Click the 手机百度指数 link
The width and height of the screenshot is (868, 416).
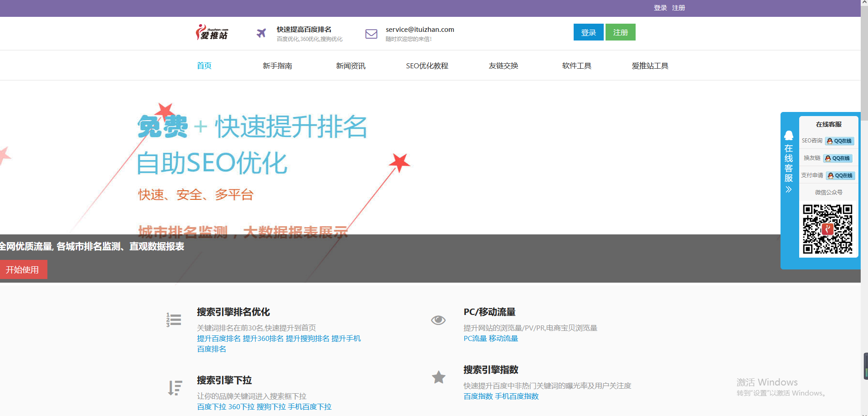tap(517, 396)
